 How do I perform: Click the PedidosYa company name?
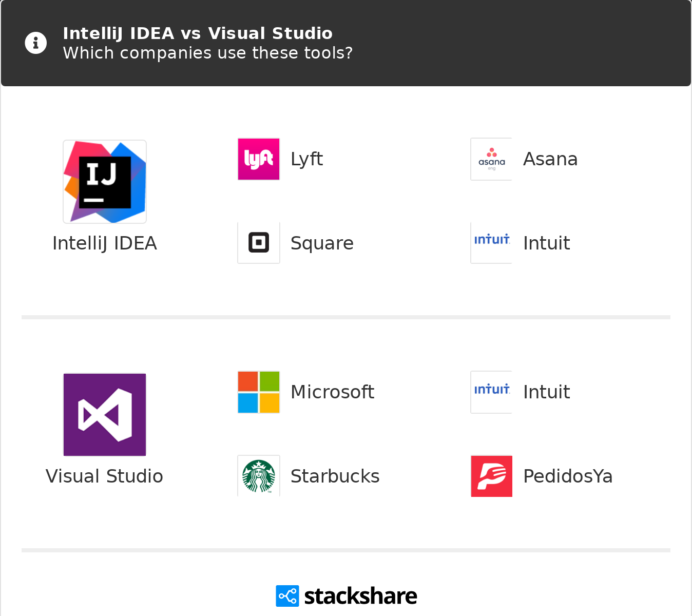pos(568,476)
